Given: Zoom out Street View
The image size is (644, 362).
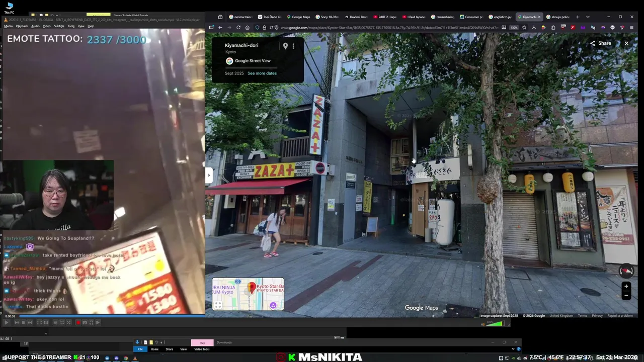Looking at the screenshot, I should (x=626, y=296).
